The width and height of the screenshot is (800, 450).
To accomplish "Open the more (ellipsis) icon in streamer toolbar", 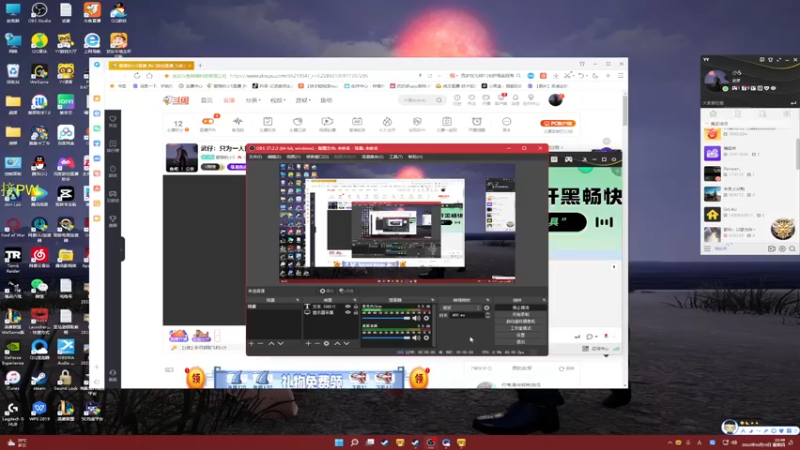I will coord(506,123).
